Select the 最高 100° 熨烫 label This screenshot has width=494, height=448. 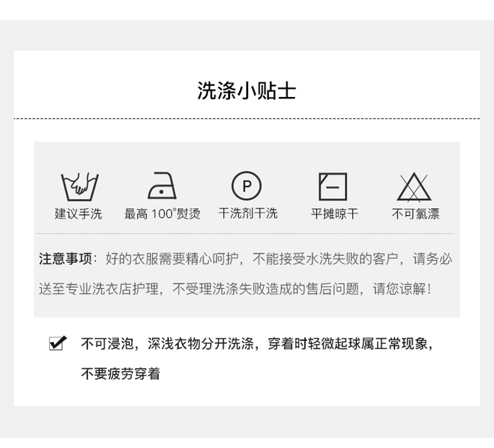pyautogui.click(x=162, y=213)
